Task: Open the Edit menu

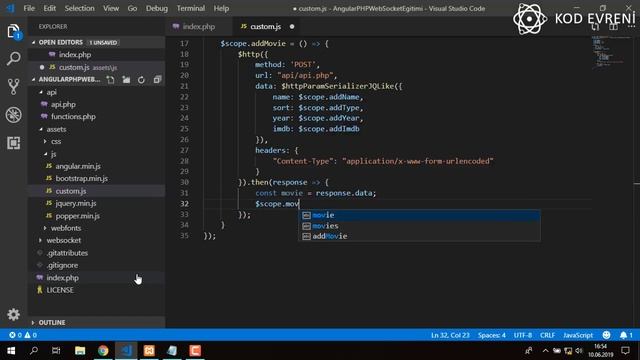Action: tap(49, 8)
